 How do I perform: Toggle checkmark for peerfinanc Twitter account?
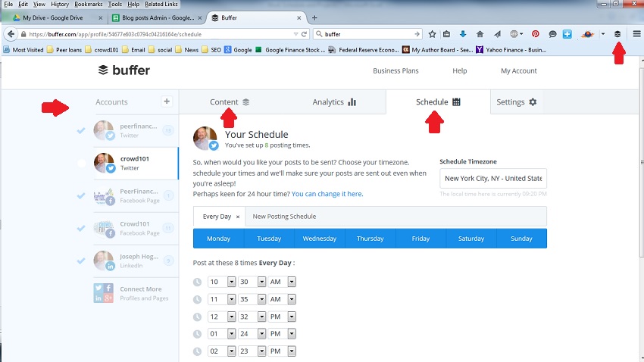click(81, 130)
